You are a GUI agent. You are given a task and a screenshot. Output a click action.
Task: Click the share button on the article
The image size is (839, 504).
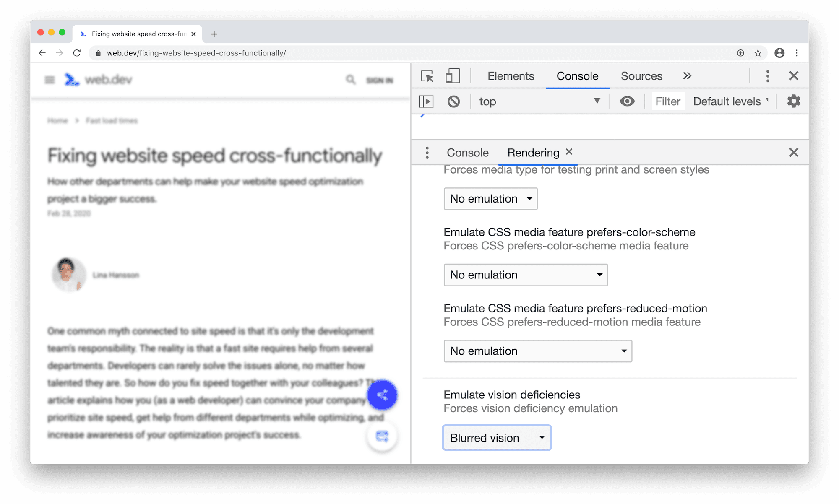tap(383, 395)
